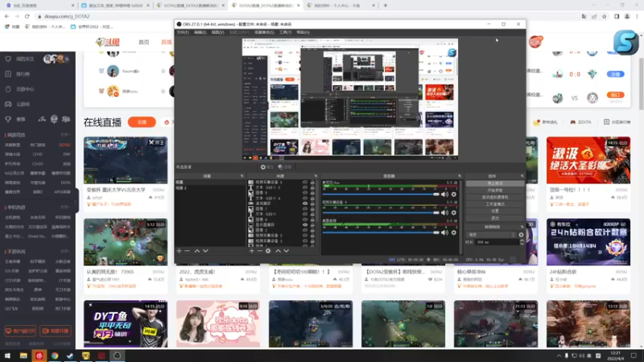644x362 pixels.
Task: Click the 属性 properties button
Action: click(x=267, y=167)
